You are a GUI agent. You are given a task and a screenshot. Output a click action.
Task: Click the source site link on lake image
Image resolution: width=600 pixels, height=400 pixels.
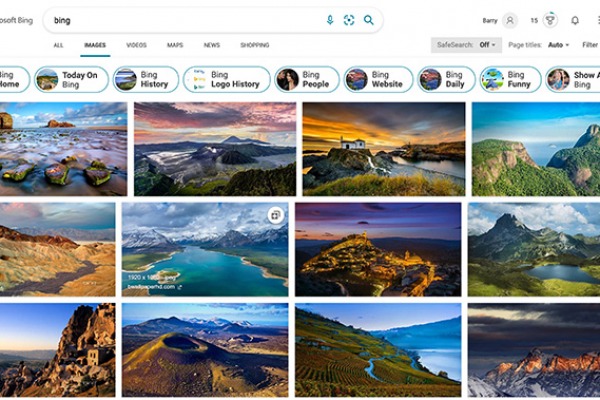coord(154,287)
